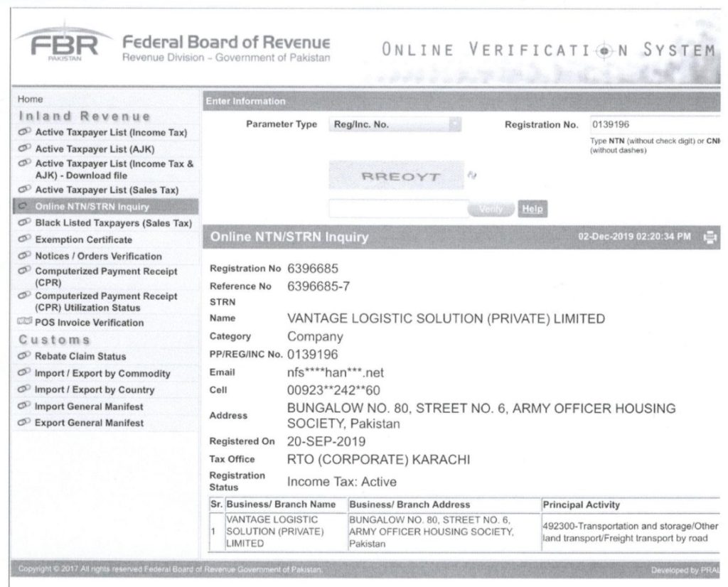Open Notices / Orders Verification
The width and height of the screenshot is (728, 587).
pyautogui.click(x=98, y=256)
